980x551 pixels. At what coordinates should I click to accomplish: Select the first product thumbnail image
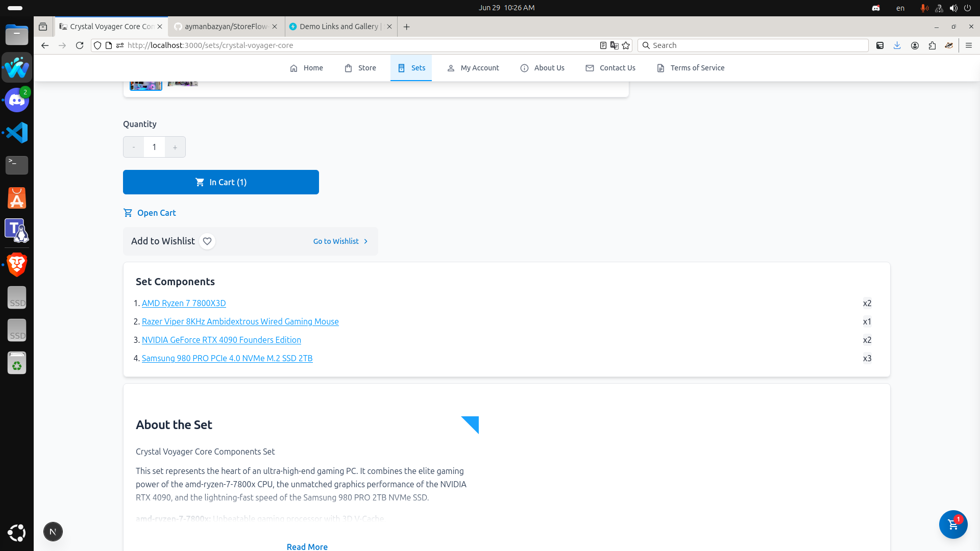pyautogui.click(x=146, y=85)
